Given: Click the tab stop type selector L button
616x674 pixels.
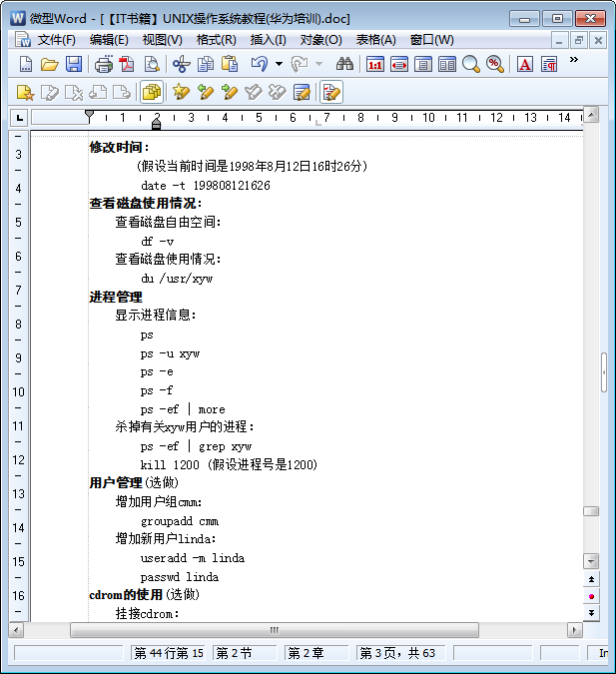Looking at the screenshot, I should 19,118.
